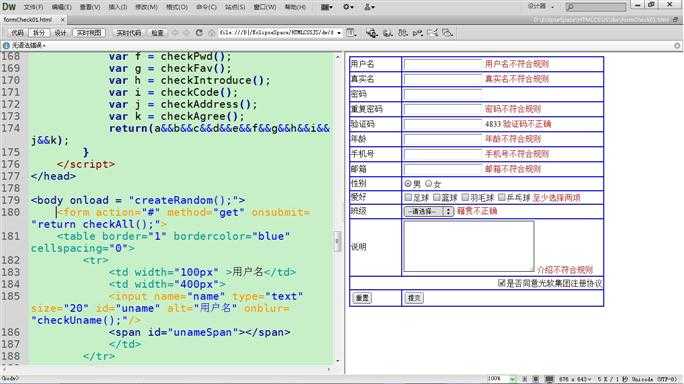
Task: Click the 提交 submit button
Action: coord(414,298)
